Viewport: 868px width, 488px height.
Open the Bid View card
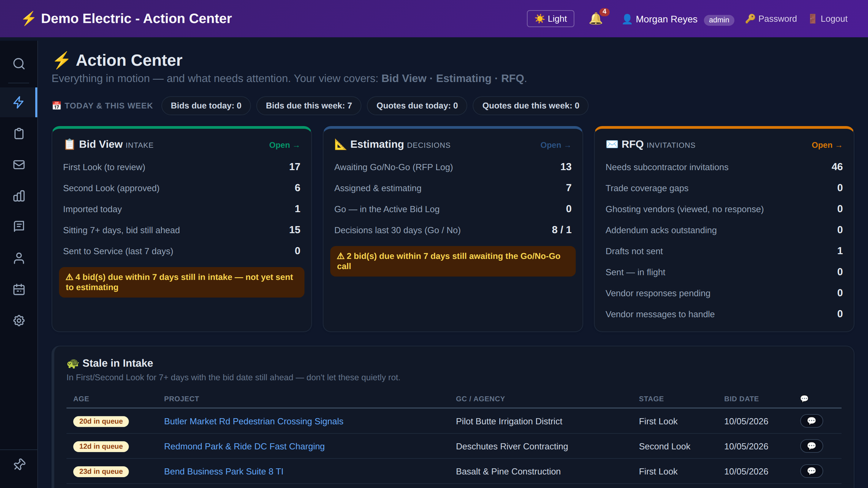285,145
